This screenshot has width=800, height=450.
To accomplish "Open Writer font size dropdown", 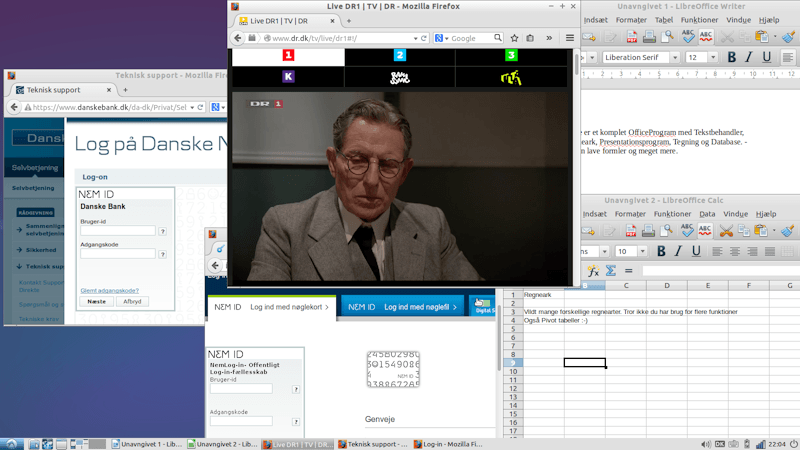I will coord(713,58).
